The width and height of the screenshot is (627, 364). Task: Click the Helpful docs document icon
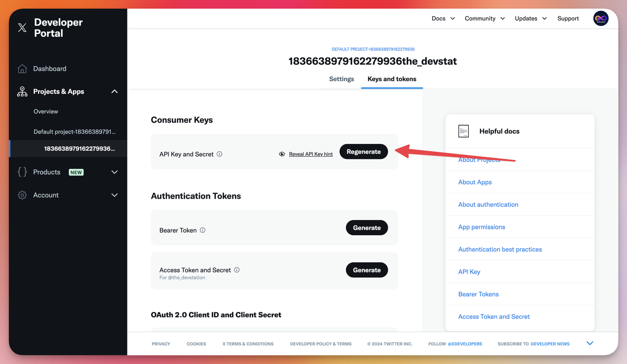click(463, 131)
